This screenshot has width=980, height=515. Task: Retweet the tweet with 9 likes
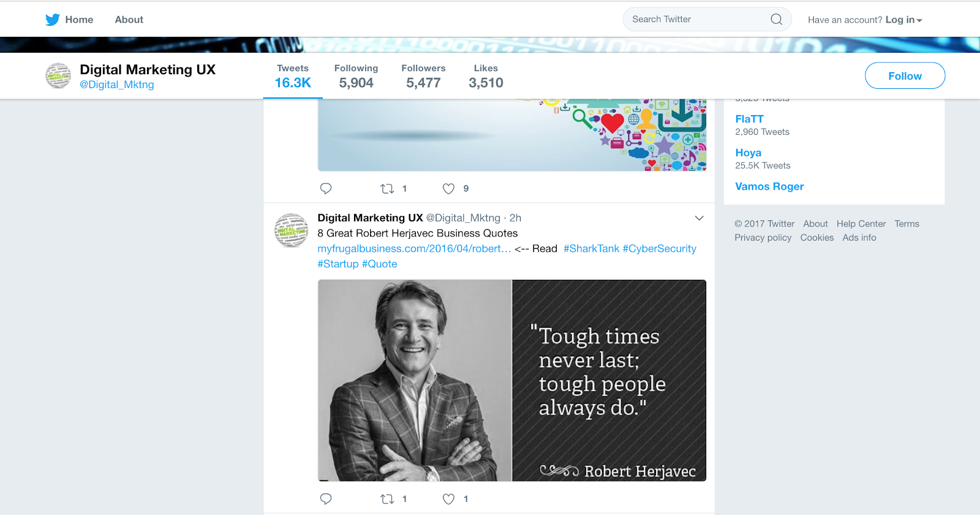tap(387, 189)
